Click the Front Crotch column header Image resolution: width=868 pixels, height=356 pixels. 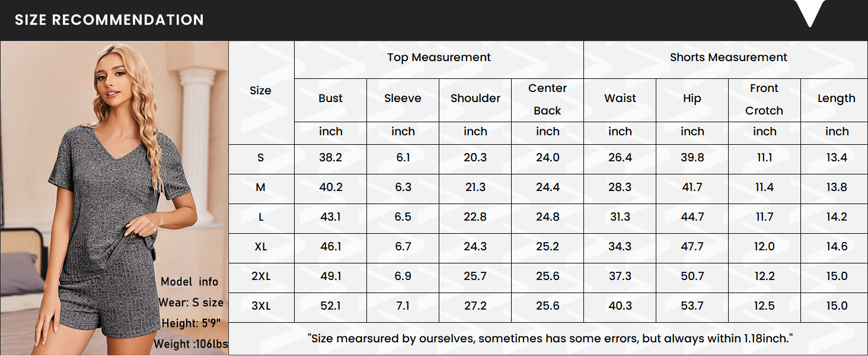pos(764,99)
